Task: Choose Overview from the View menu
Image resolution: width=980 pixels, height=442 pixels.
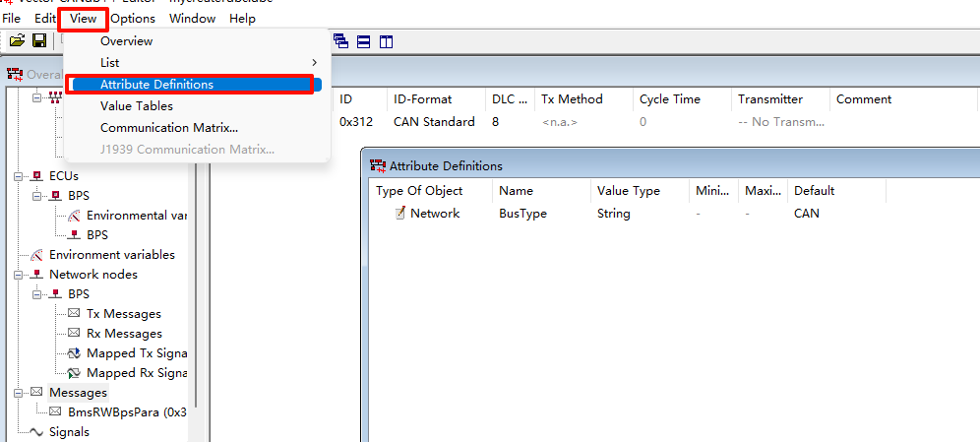Action: point(197,41)
